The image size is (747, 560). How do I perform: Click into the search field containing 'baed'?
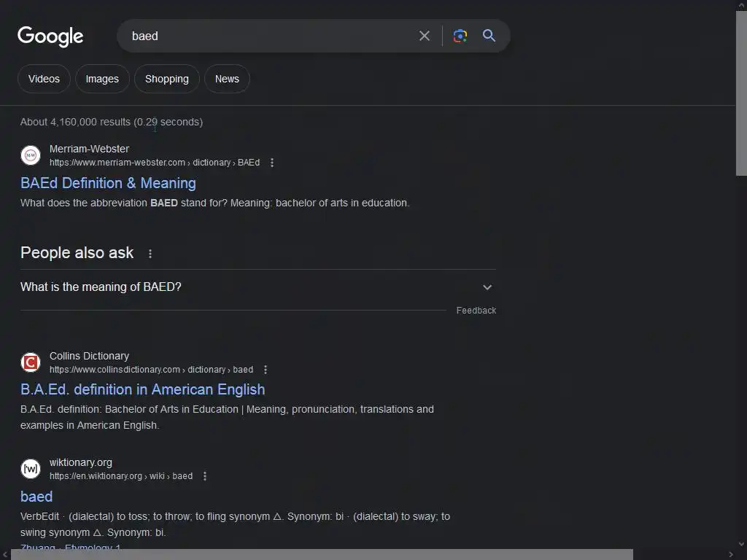(x=267, y=36)
